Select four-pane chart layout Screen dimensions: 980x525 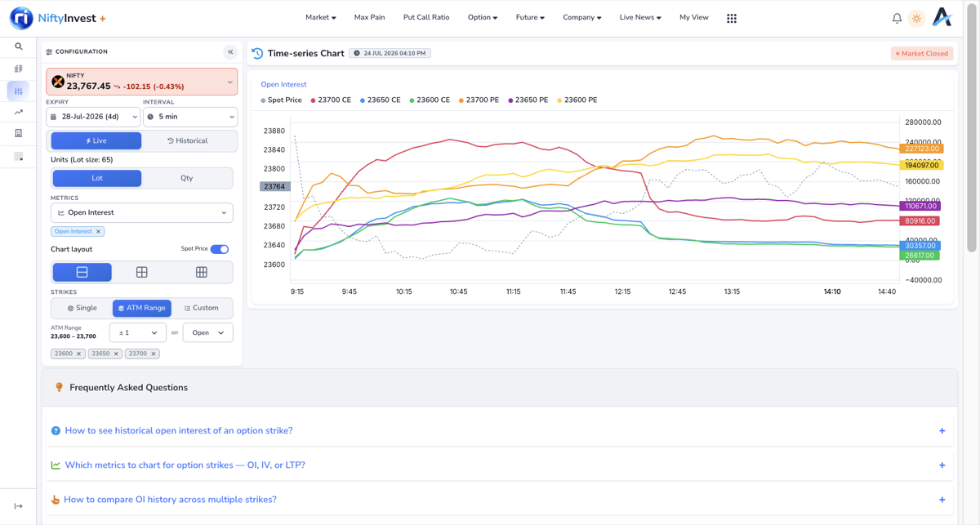click(x=141, y=272)
